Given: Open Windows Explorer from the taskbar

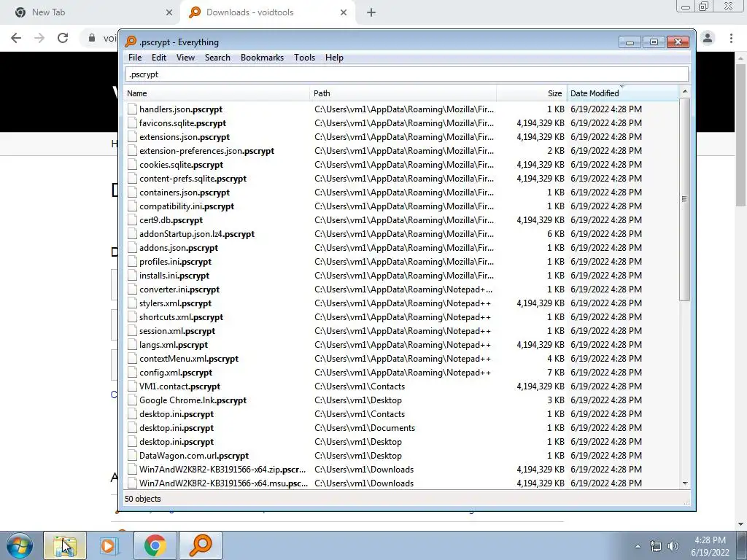Looking at the screenshot, I should tap(65, 545).
